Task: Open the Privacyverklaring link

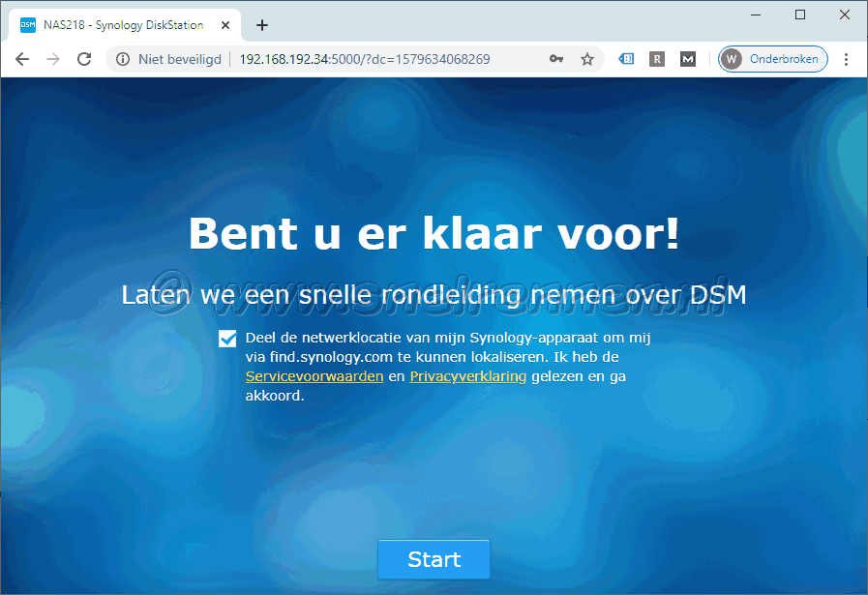Action: (x=467, y=376)
